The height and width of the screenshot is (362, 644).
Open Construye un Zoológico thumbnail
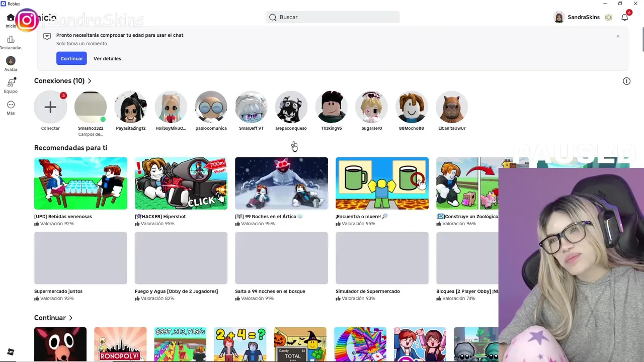click(x=467, y=183)
